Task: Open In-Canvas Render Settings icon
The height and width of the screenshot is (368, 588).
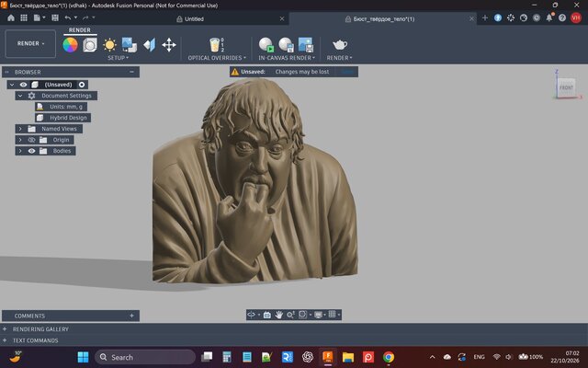Action: pyautogui.click(x=286, y=45)
